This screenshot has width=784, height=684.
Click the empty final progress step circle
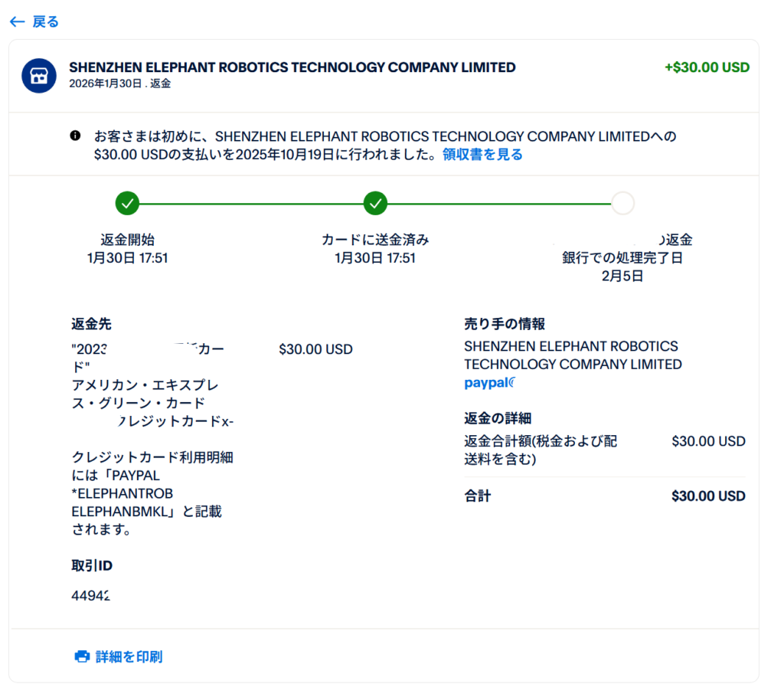tap(623, 203)
